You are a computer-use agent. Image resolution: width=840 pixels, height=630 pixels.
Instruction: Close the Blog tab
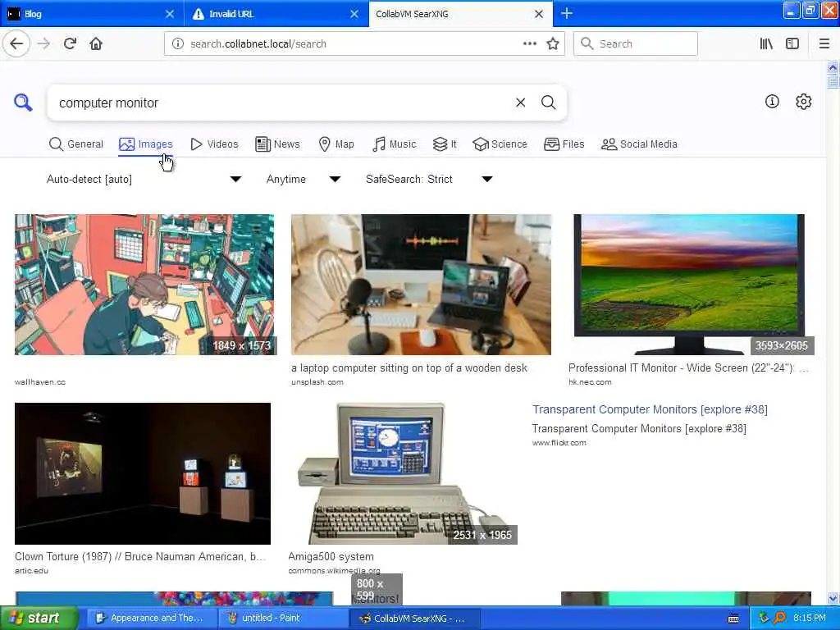pos(169,14)
